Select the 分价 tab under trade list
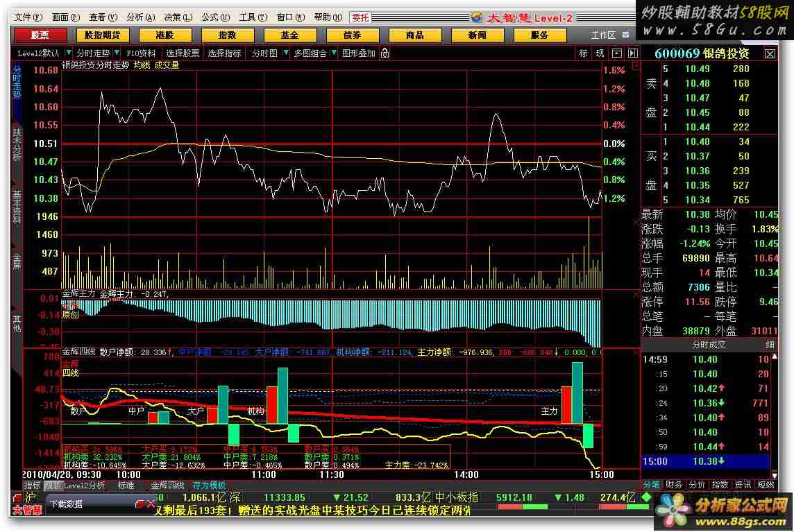This screenshot has height=532, width=794. coord(697,484)
